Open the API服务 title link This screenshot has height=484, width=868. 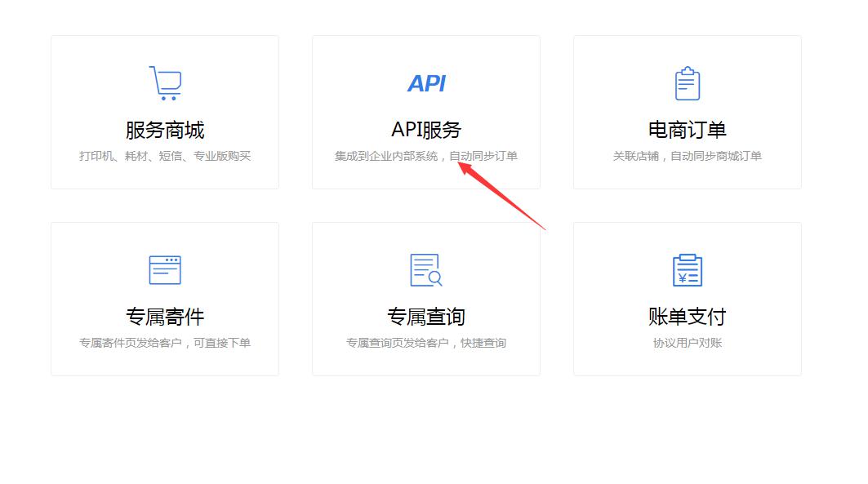click(x=426, y=130)
